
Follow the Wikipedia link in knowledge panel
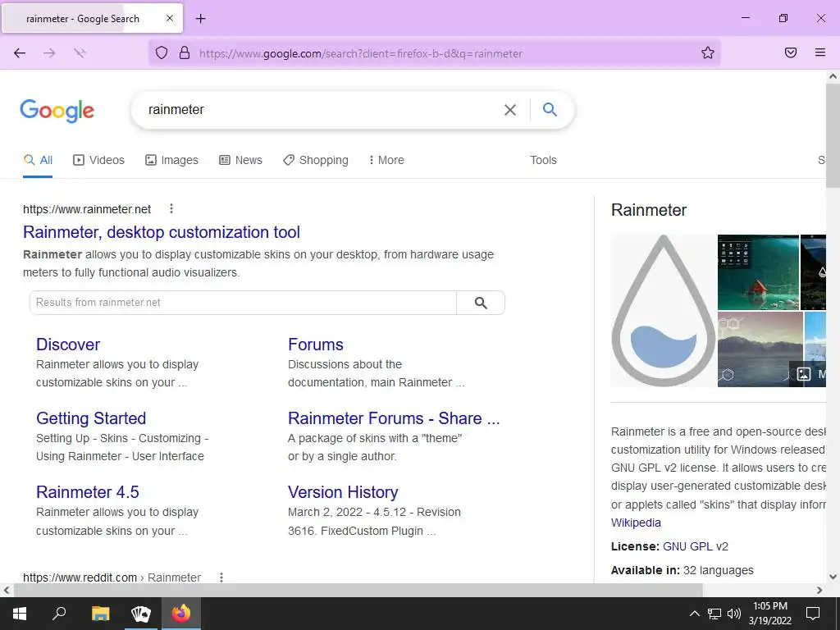point(636,523)
